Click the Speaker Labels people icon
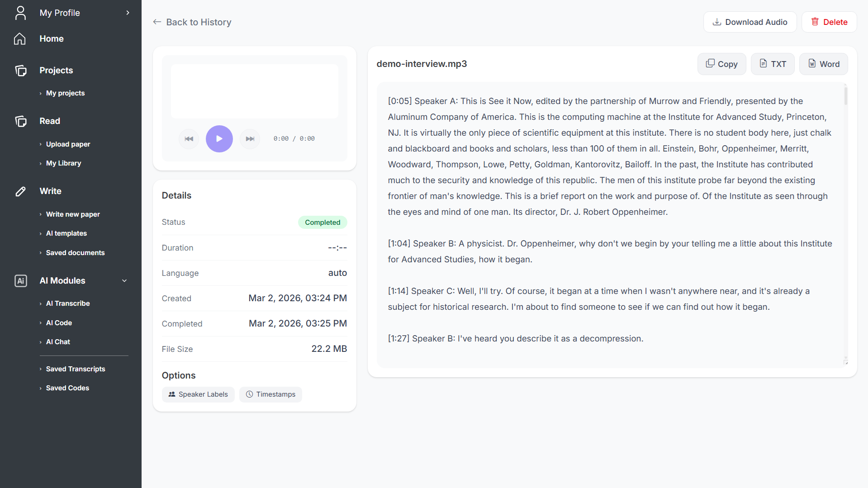Screen dimensions: 868x488 172,394
